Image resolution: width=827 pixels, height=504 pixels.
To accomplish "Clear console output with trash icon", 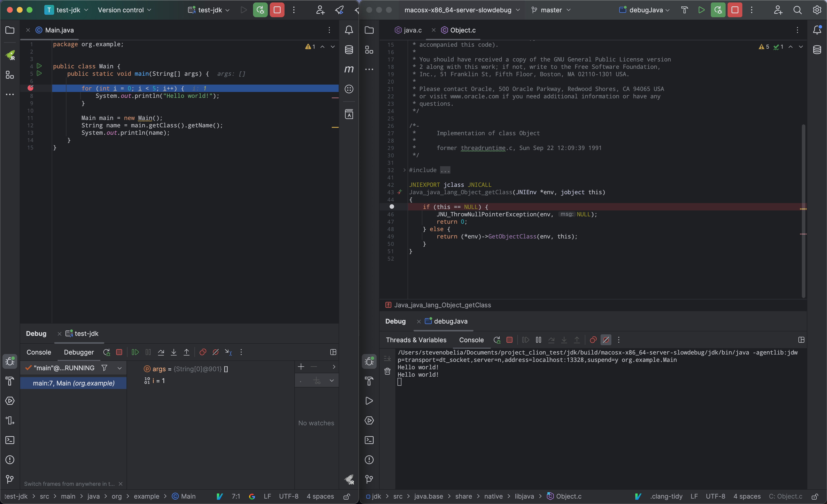I will click(387, 371).
